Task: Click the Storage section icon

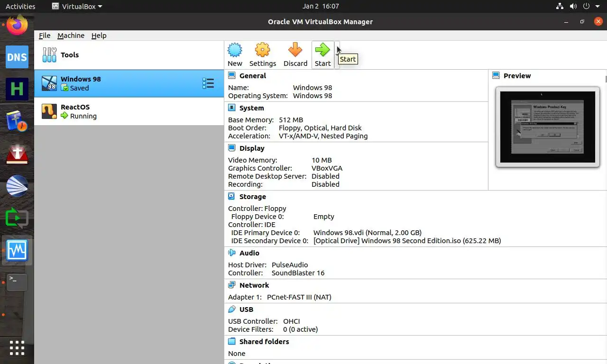Action: [x=231, y=196]
